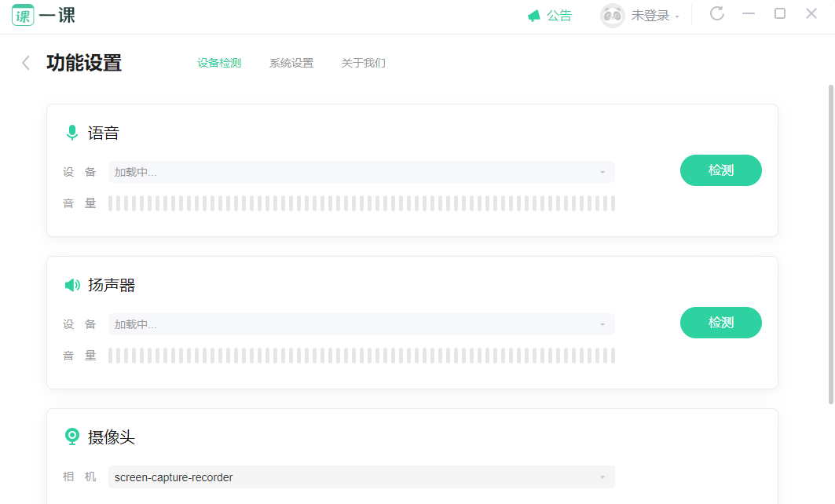This screenshot has width=835, height=504.
Task: Click the vertical scrollbar on the right
Action: [x=831, y=245]
